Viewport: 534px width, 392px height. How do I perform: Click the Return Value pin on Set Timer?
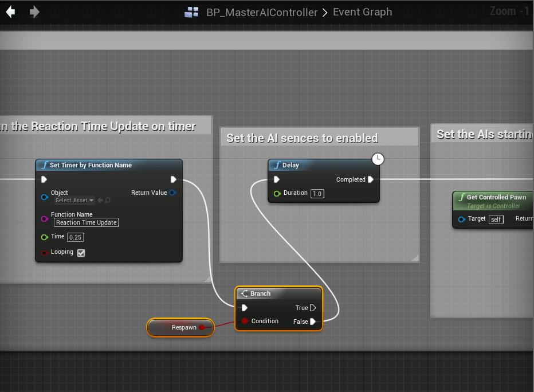point(172,193)
